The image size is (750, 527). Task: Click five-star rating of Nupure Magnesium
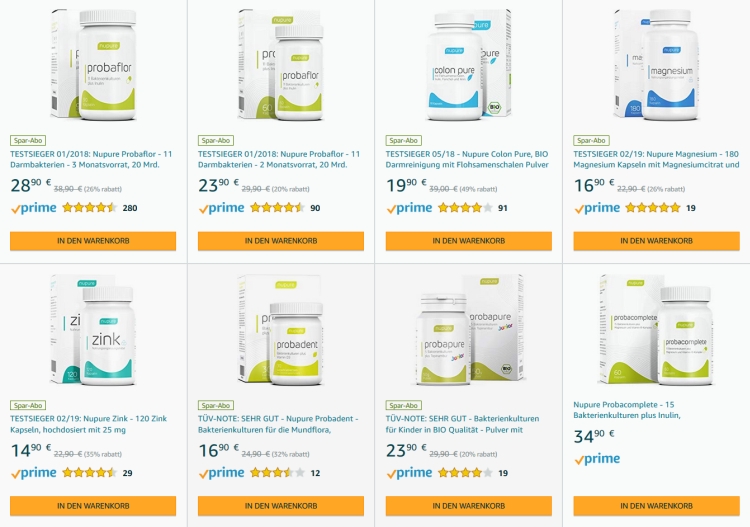653,208
